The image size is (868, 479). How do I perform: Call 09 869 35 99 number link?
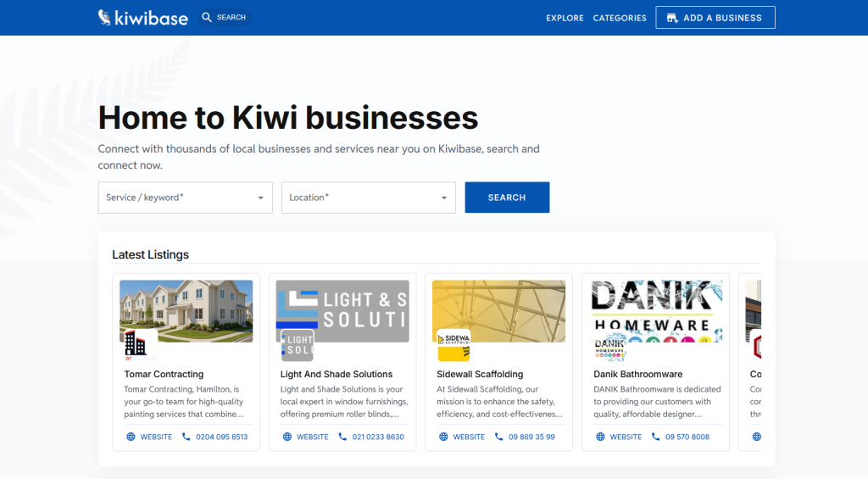pos(525,437)
